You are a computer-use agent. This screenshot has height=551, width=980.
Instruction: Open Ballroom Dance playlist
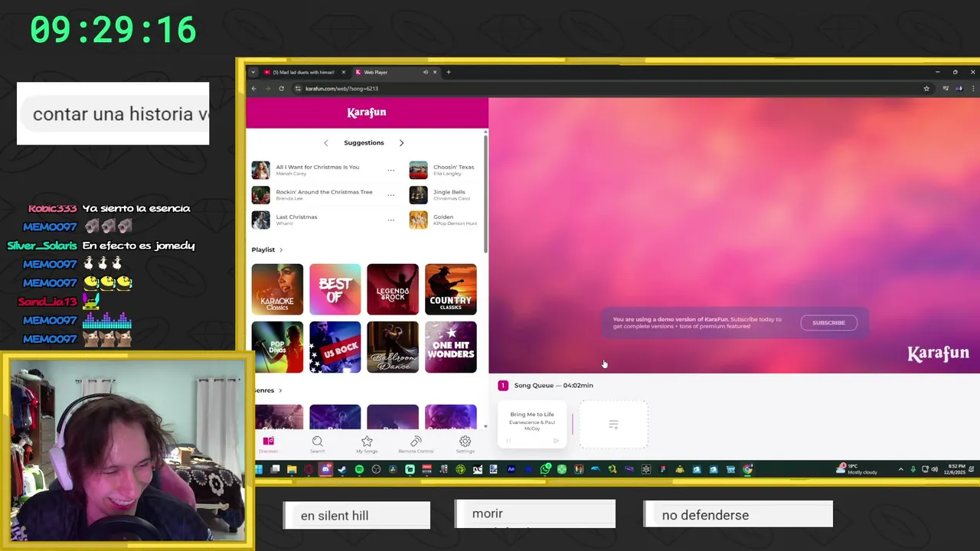393,347
